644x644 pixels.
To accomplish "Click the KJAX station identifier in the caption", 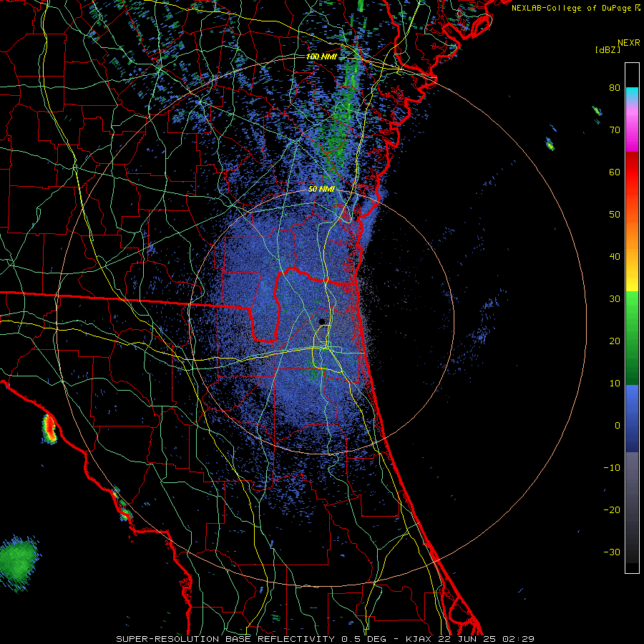I will click(x=420, y=639).
